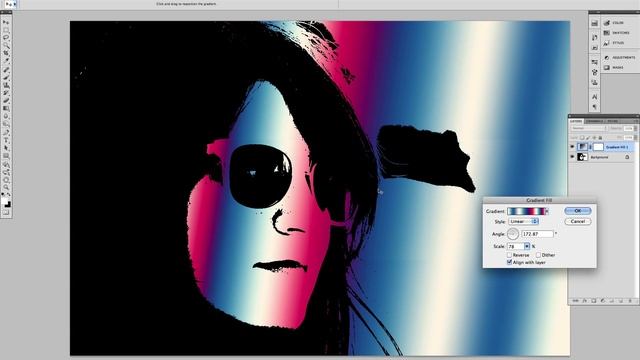Hide the Background layer
The image size is (640, 360).
(x=572, y=157)
